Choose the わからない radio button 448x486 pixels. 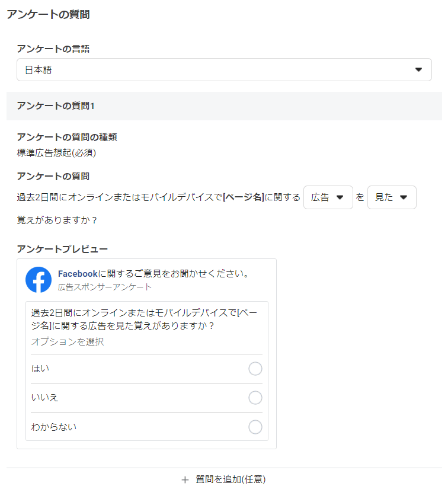click(x=255, y=427)
